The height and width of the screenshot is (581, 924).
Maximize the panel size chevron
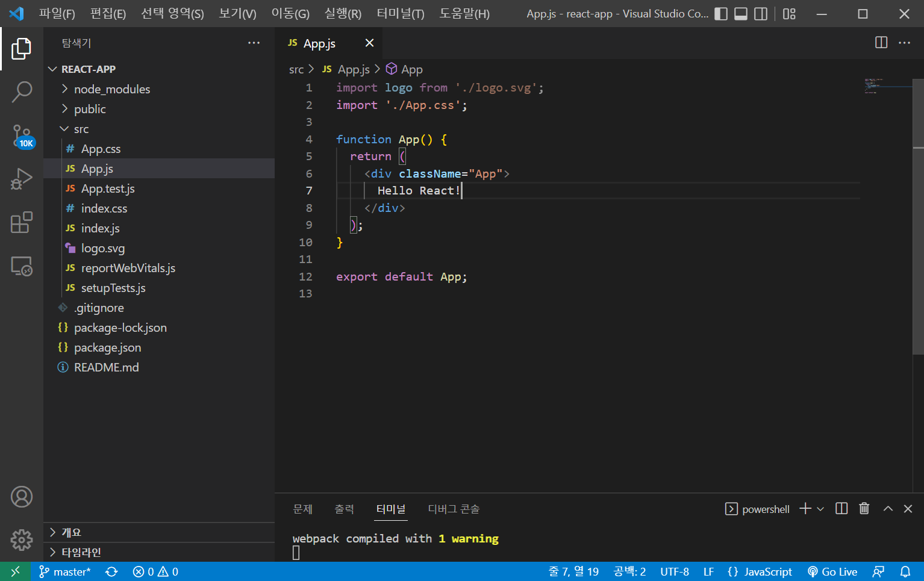888,509
